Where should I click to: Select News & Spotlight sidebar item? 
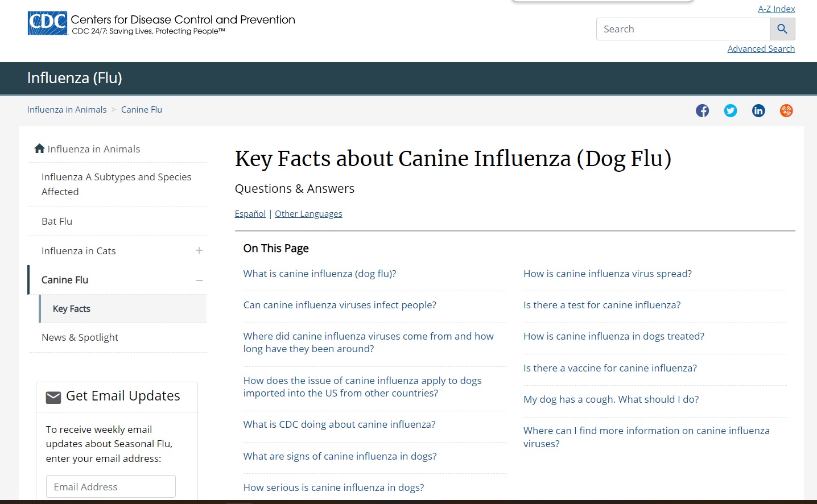coord(80,337)
